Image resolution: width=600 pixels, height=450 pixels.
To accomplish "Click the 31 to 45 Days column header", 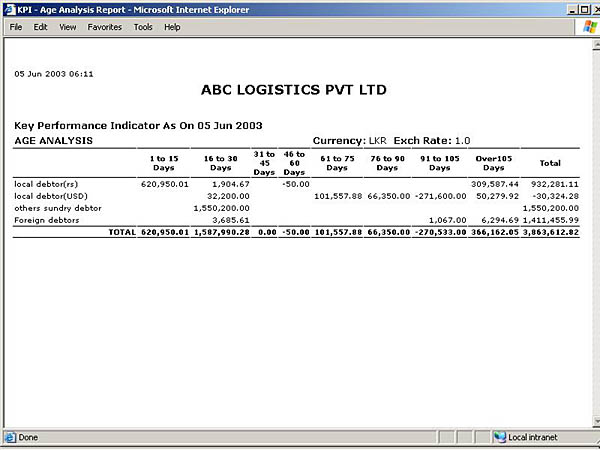I will click(264, 163).
